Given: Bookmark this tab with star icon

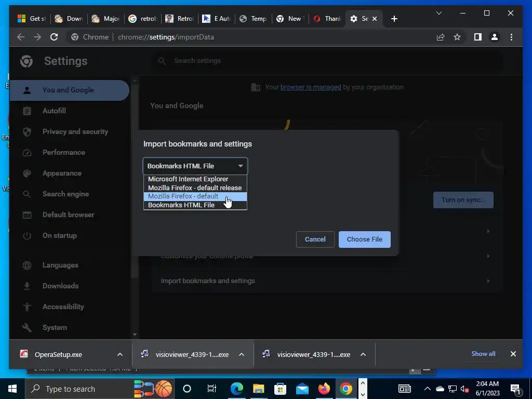Looking at the screenshot, I should 457,37.
